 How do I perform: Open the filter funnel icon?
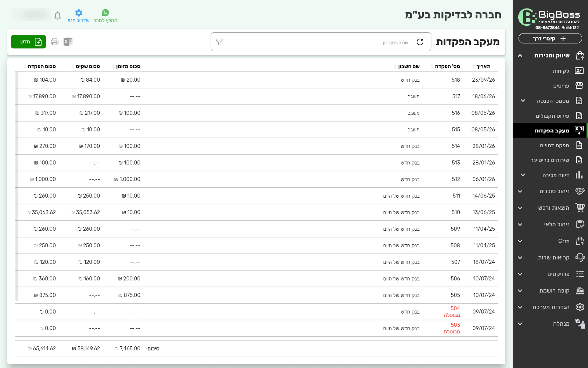219,42
